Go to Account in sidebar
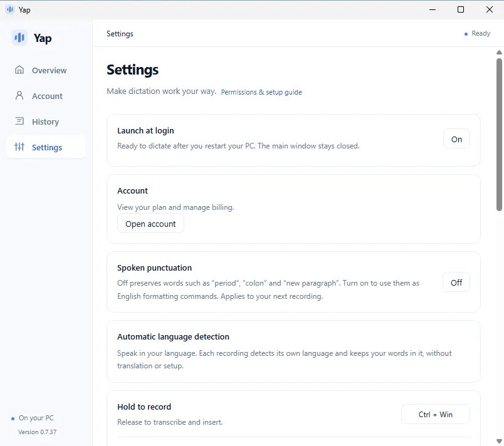The image size is (504, 446). point(46,96)
